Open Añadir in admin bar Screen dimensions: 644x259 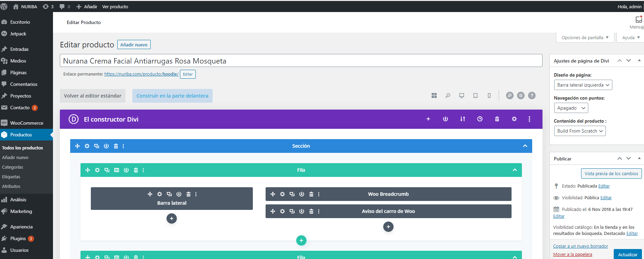tap(87, 7)
